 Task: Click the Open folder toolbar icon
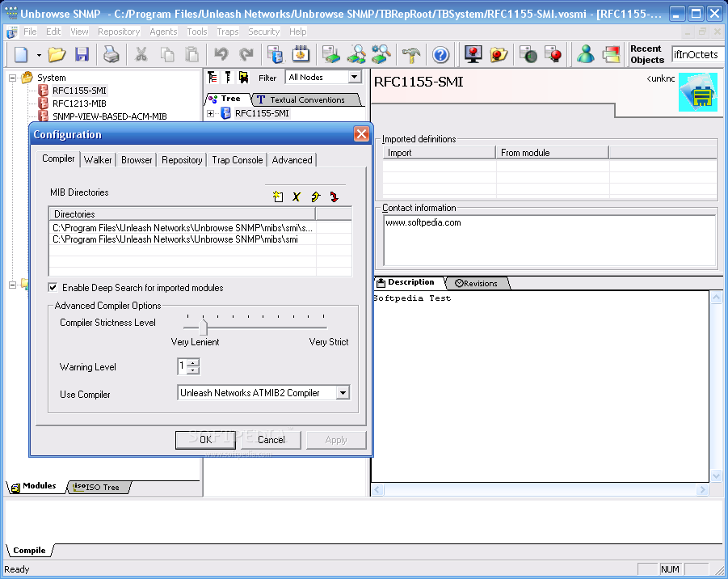[57, 54]
